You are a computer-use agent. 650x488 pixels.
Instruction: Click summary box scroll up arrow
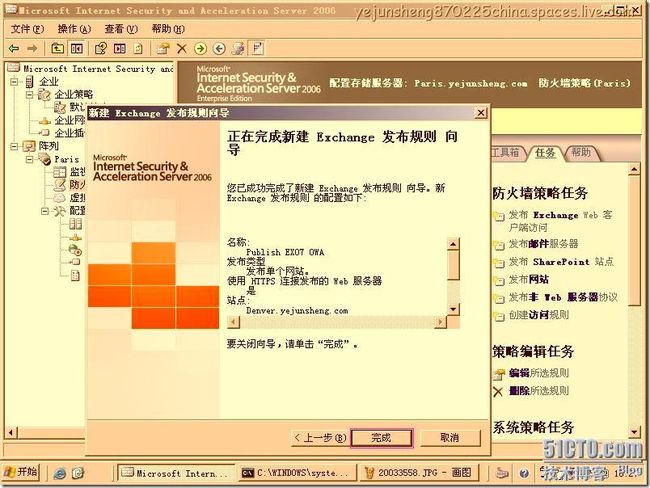click(x=454, y=244)
